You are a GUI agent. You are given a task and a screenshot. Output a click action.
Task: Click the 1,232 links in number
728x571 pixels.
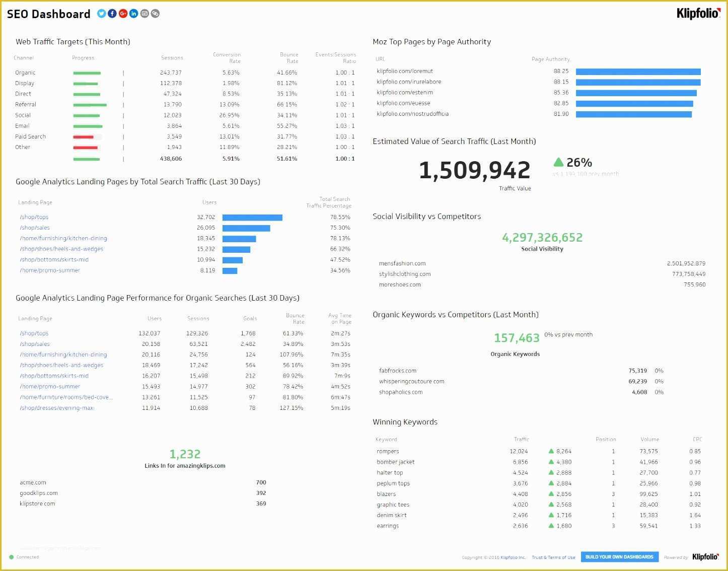coord(185,454)
